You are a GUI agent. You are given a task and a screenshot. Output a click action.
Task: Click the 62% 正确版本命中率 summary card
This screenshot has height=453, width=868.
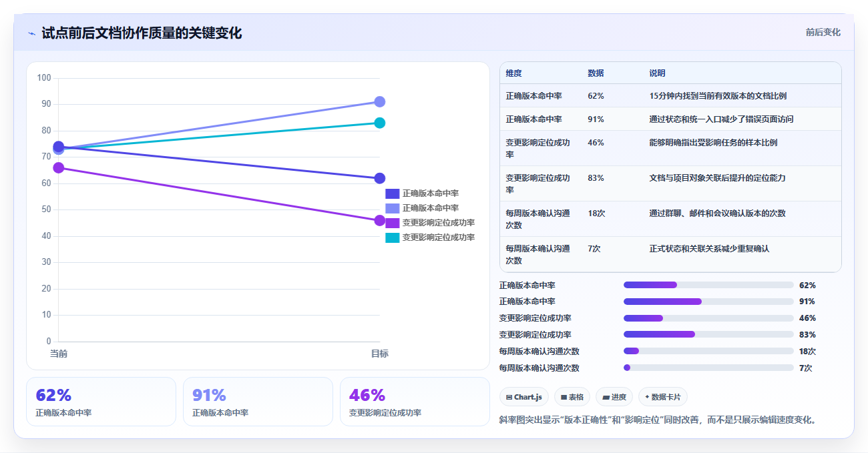[101, 402]
